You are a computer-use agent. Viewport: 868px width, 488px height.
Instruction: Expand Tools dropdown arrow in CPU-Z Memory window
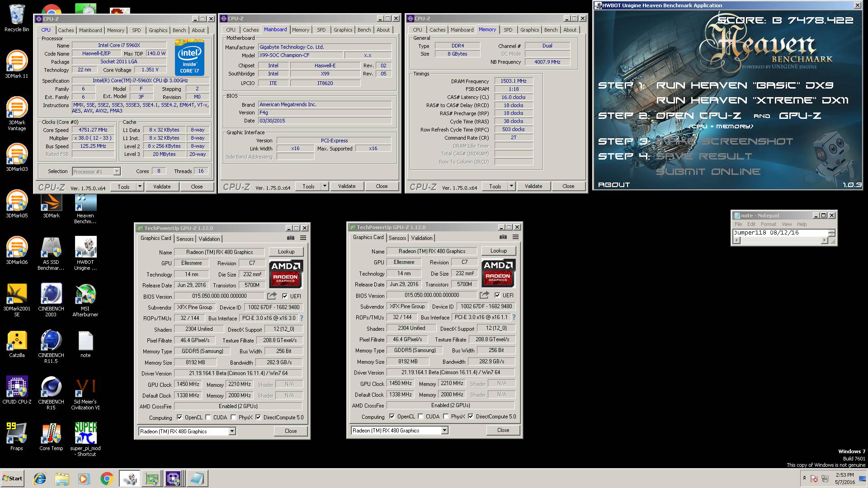coord(511,186)
